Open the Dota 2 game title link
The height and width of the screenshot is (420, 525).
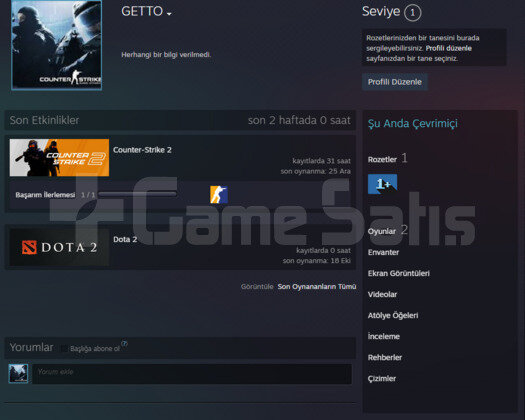(125, 239)
